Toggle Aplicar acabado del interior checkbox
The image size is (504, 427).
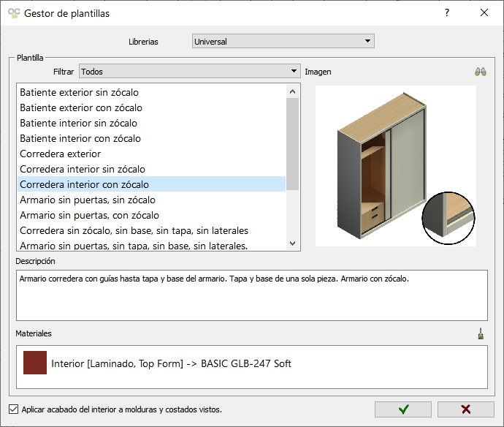click(13, 409)
